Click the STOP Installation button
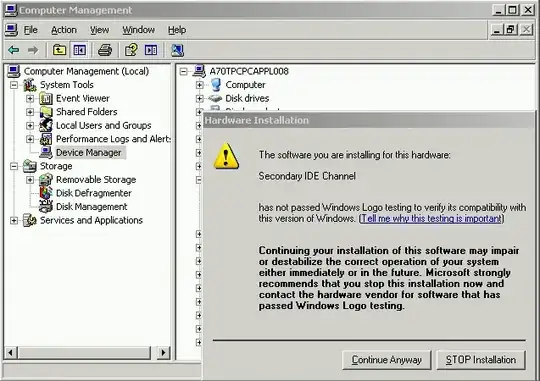Screen dimensions: 540x381 click(481, 360)
